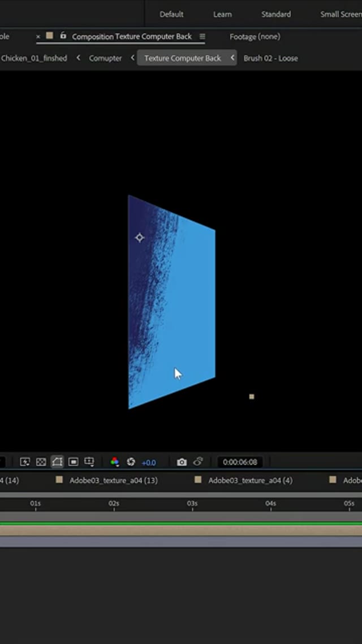Click the Fast Previews icon
This screenshot has height=644, width=362.
25,462
